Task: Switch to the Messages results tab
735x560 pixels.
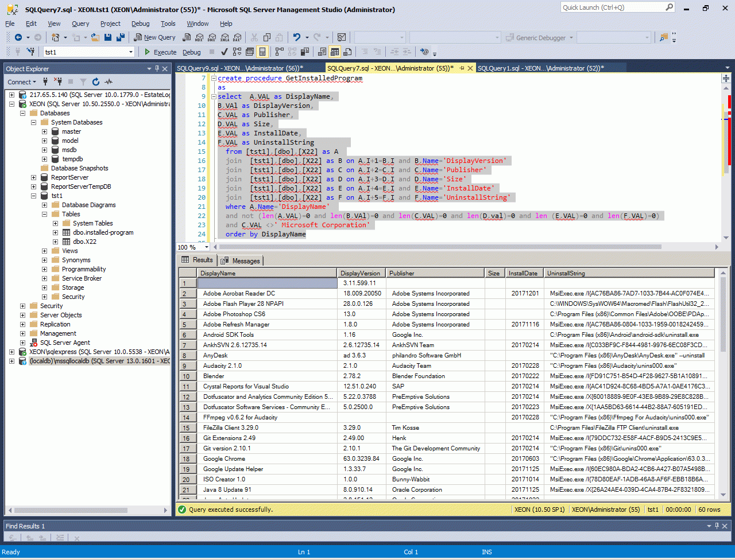Action: [241, 260]
